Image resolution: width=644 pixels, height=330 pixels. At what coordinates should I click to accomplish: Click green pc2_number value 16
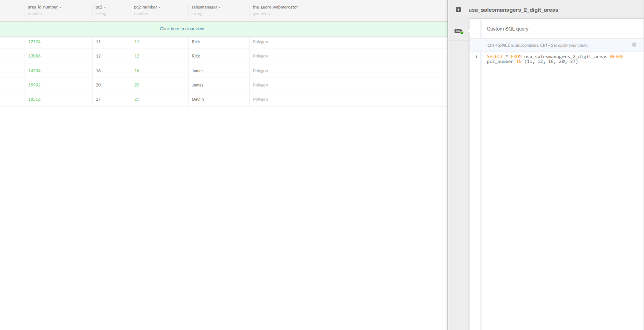pyautogui.click(x=137, y=71)
